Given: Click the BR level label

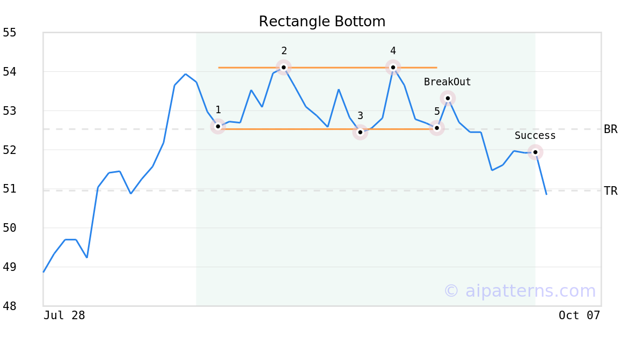Looking at the screenshot, I should [x=611, y=129].
